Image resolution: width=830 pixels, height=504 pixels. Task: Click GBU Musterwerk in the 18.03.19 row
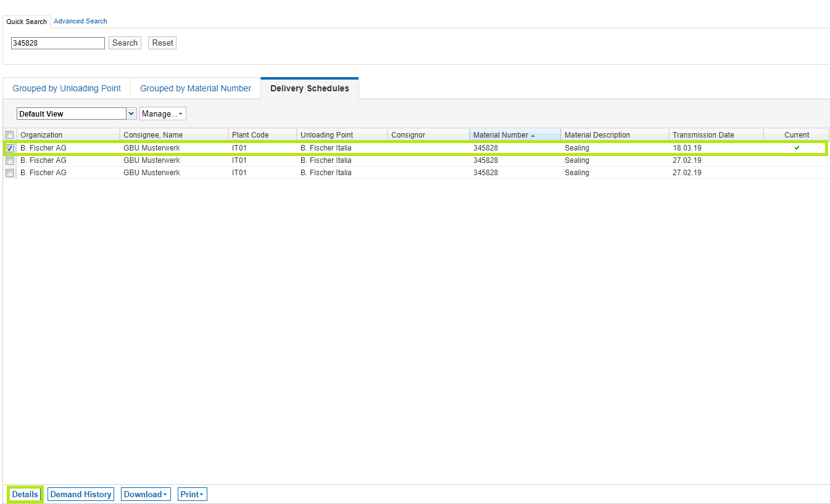click(152, 148)
